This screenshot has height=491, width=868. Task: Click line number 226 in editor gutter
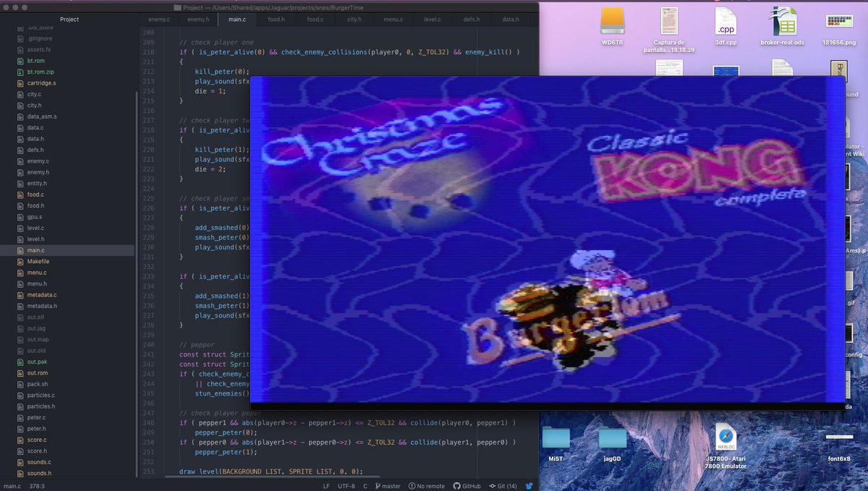(x=150, y=208)
